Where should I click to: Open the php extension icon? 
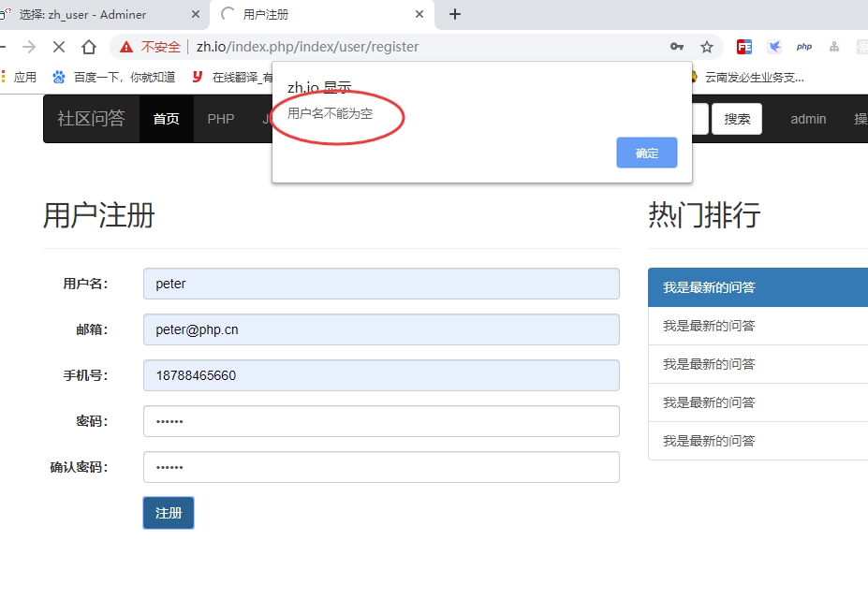[804, 46]
